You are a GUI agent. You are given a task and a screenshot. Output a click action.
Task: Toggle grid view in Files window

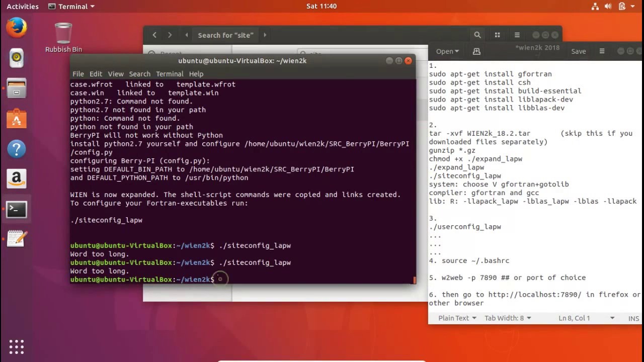(497, 35)
